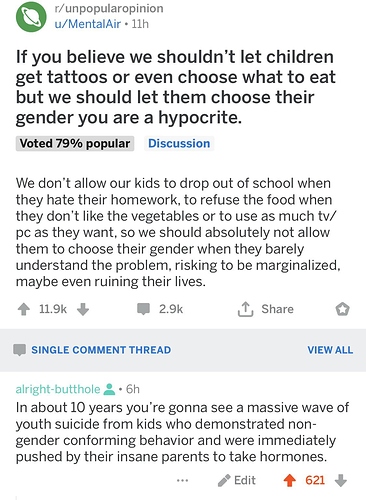The width and height of the screenshot is (366, 500).
Task: Click the speech bubble beside Single Comment Thread
Action: 20,350
